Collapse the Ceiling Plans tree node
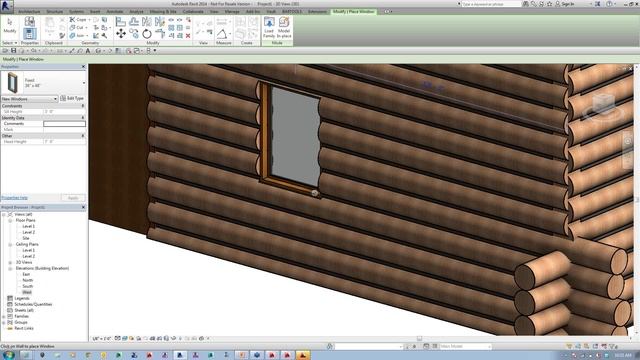Screen dimensions: 640x360 (x=10, y=244)
